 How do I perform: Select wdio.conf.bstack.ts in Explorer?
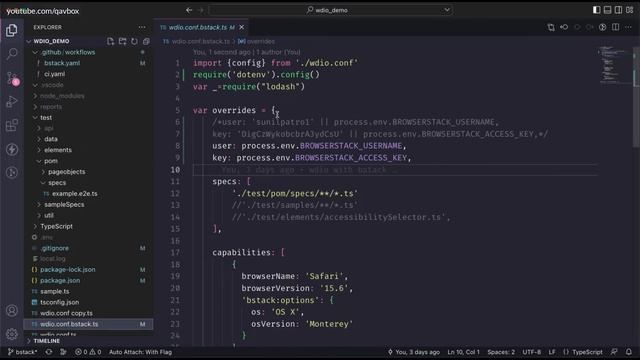pyautogui.click(x=89, y=324)
